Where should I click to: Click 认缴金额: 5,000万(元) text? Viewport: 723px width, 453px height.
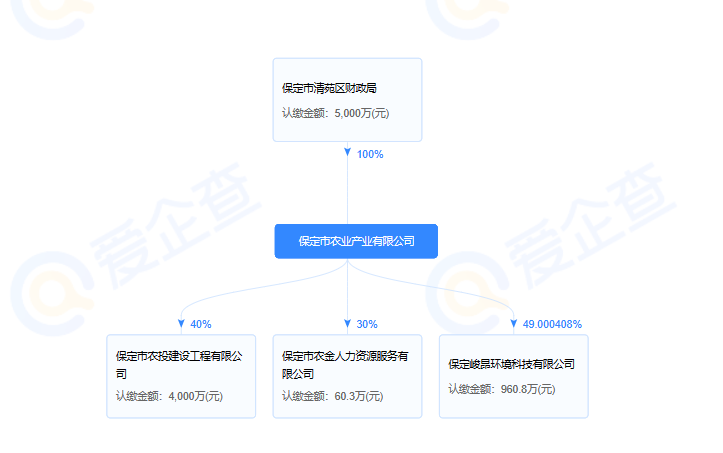pos(336,113)
